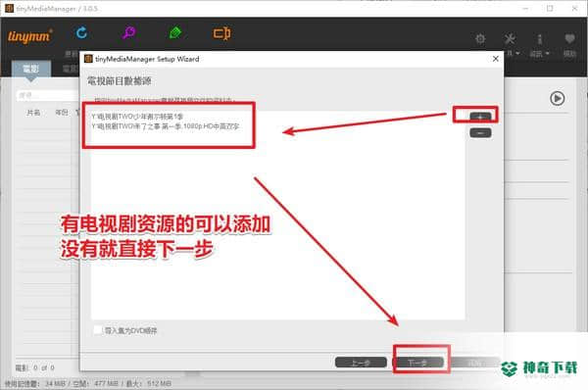
Task: Click the play button icon in main window
Action: tap(558, 98)
